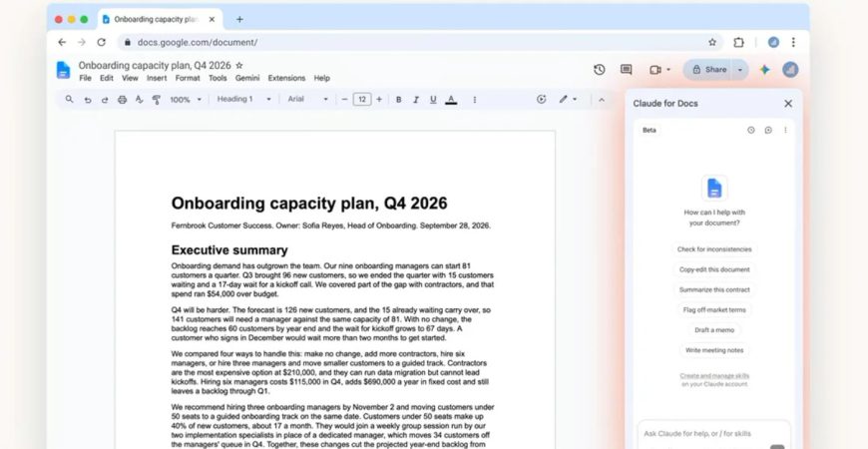This screenshot has width=868, height=449.
Task: Open the Arial font dropdown
Action: click(x=307, y=99)
